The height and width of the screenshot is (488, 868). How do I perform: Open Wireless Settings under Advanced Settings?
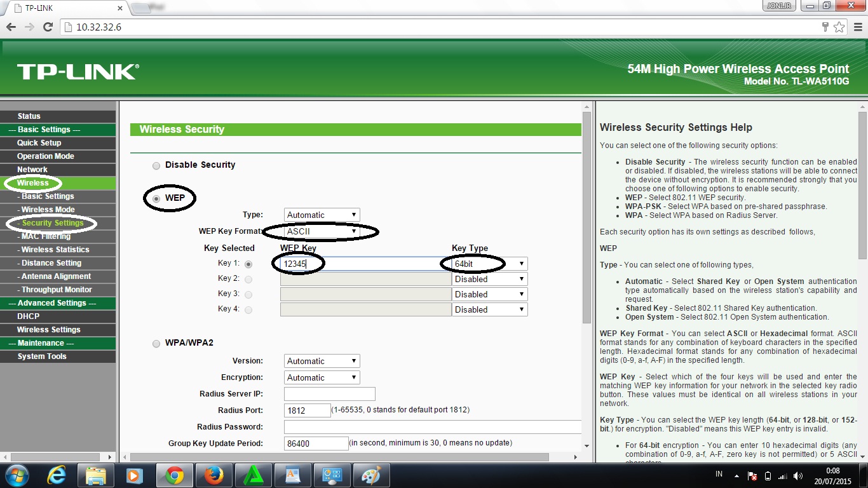[x=58, y=330]
